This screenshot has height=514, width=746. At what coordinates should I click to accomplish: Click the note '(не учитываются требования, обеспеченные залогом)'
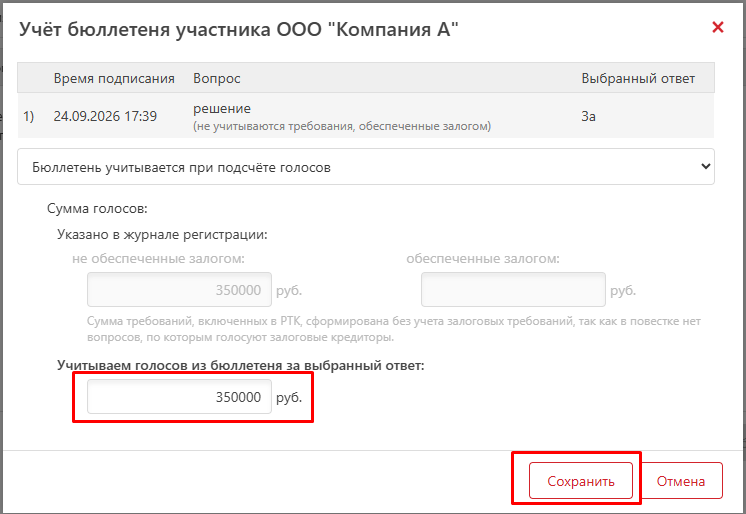click(342, 126)
